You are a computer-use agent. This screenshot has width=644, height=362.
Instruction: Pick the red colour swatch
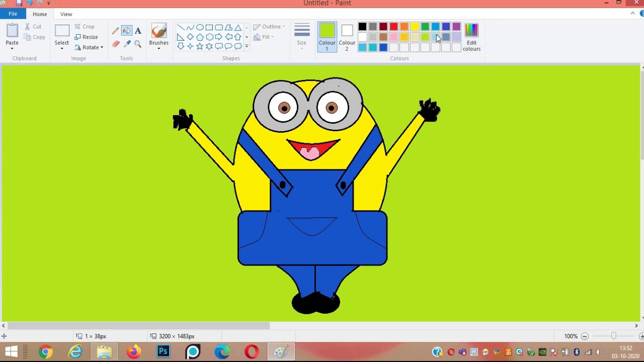click(393, 27)
